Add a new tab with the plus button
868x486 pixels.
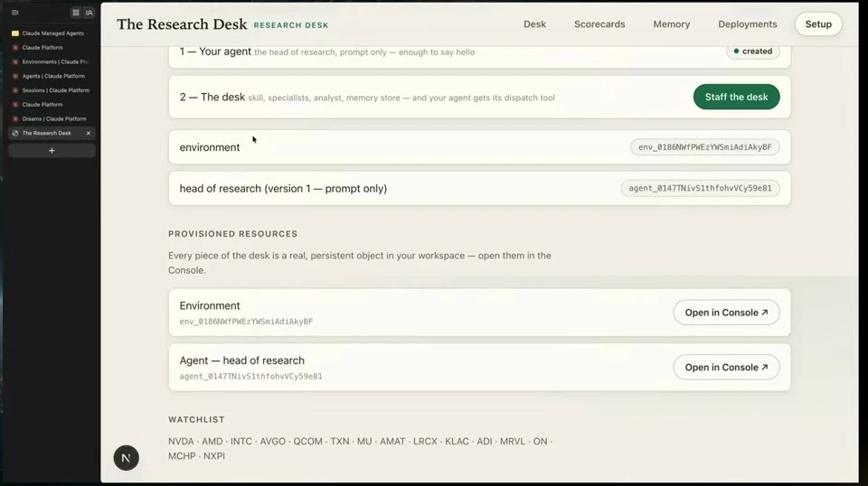pos(52,150)
